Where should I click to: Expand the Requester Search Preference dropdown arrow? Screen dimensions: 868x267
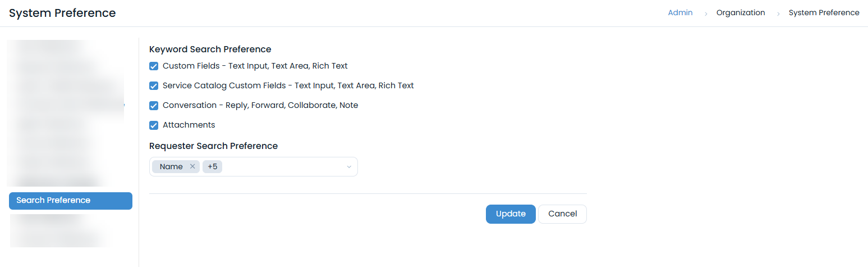click(348, 167)
